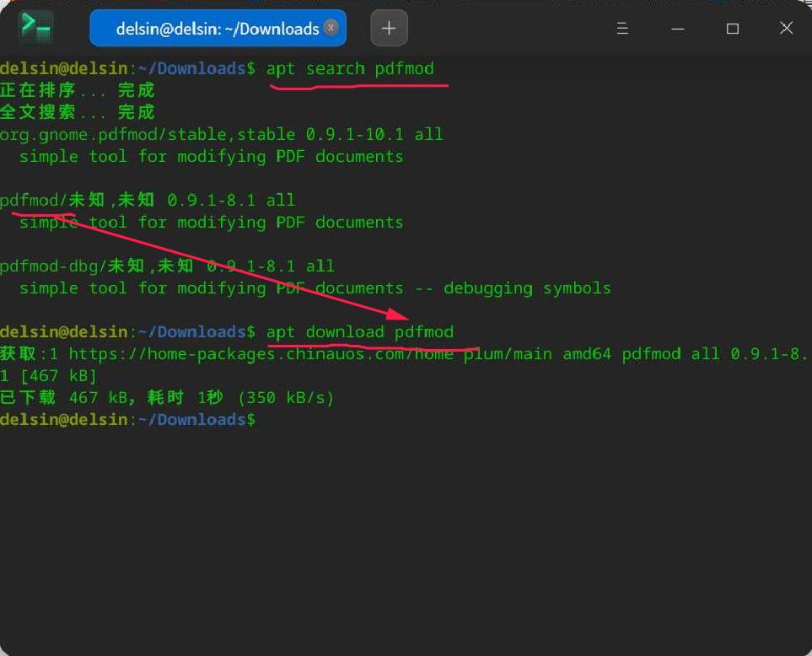Screen dimensions: 812x656
Task: Click the "apt search pdfmod" command text
Action: click(350, 68)
